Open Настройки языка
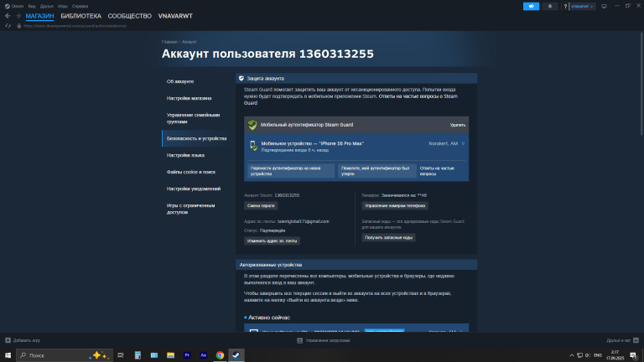This screenshot has height=362, width=644. coord(185,155)
